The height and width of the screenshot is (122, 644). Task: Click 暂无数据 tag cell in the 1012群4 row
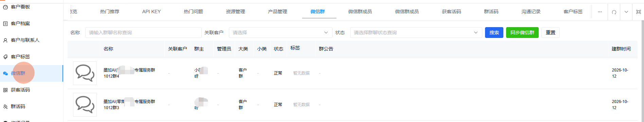[301, 73]
